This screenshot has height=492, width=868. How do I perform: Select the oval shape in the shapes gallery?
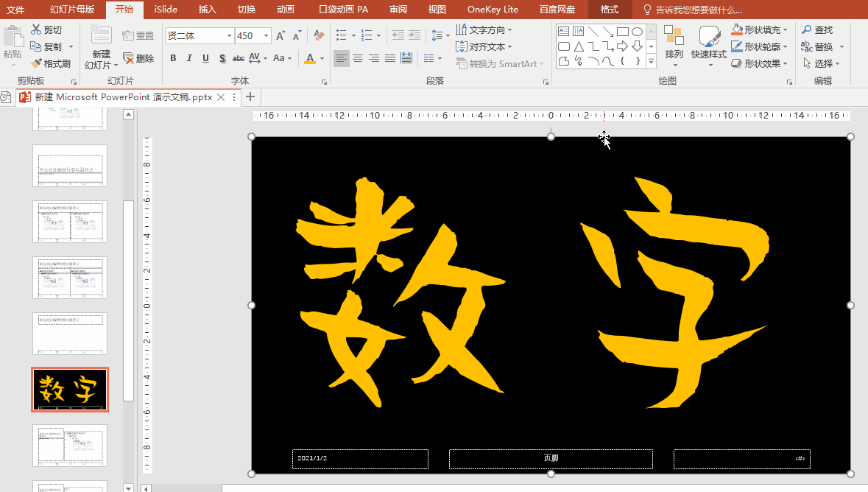click(x=637, y=32)
